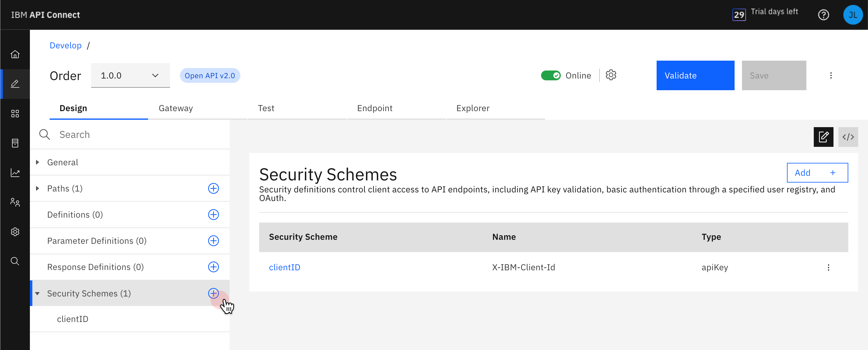Click the Develop breadcrumb link
This screenshot has height=350, width=868.
coord(65,45)
